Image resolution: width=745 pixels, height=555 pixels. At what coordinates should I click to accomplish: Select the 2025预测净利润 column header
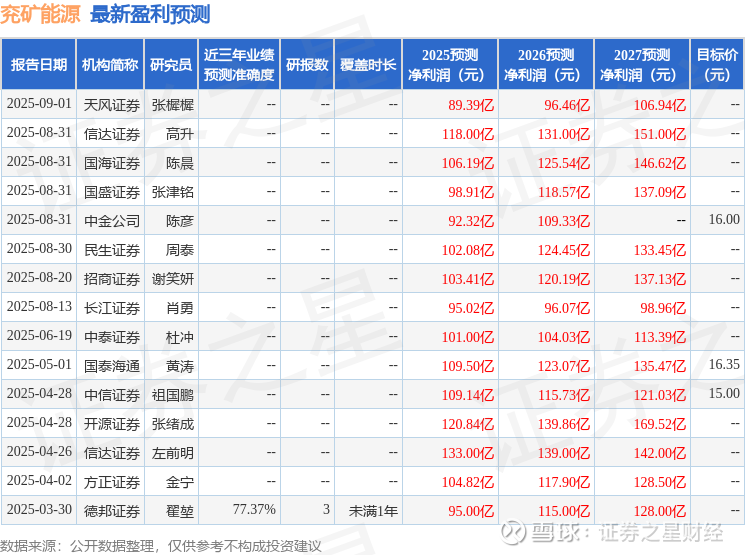click(450, 65)
